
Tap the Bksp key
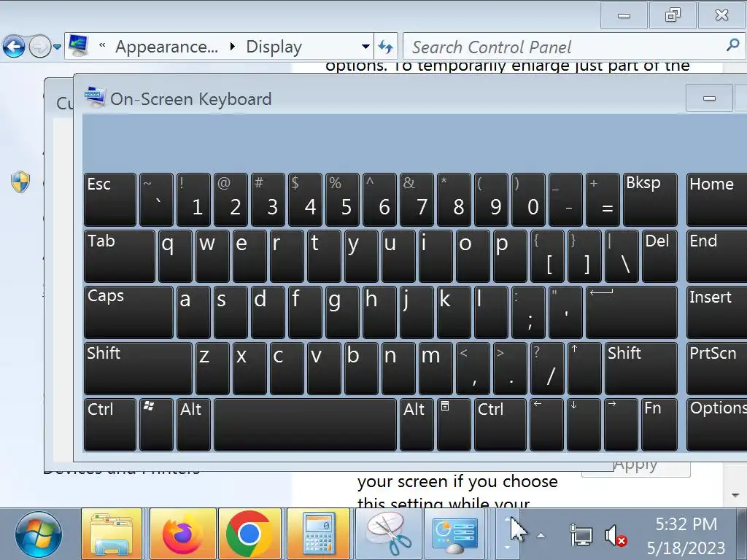[x=650, y=200]
